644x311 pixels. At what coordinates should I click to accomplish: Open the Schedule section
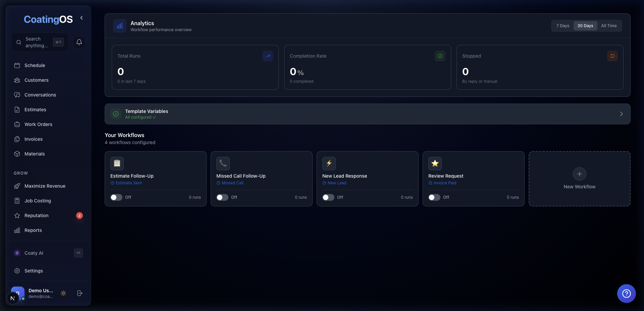[x=34, y=65]
